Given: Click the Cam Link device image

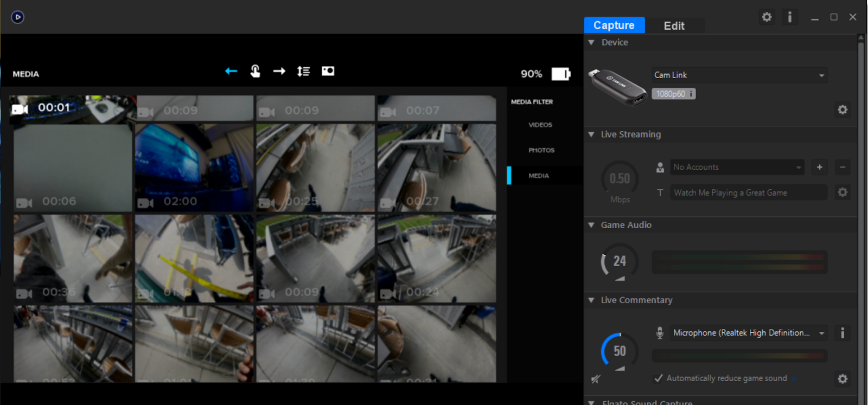Looking at the screenshot, I should [x=618, y=88].
